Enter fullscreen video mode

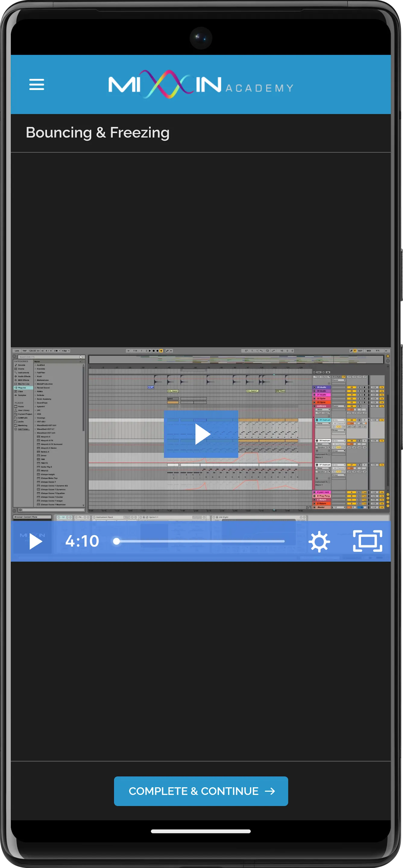(x=367, y=541)
